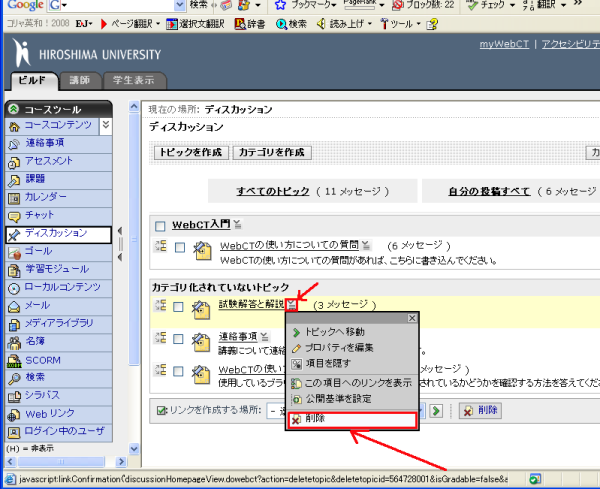The height and width of the screenshot is (489, 600).
Task: Open the Google search box dropdown arrow
Action: coord(180,4)
